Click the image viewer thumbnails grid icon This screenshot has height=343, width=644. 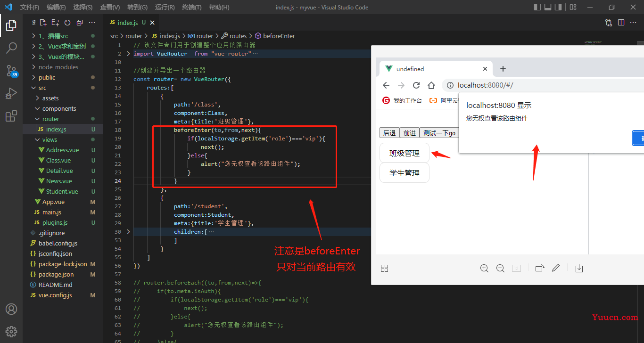click(384, 268)
